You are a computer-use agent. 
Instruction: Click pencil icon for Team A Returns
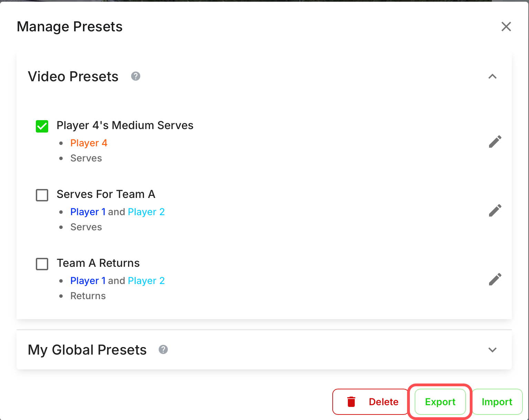click(495, 279)
